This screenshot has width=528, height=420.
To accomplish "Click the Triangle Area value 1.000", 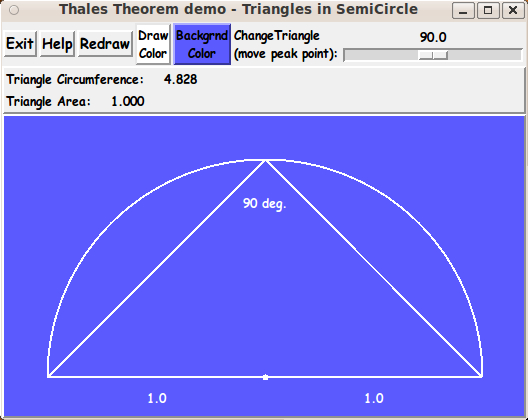I will [128, 101].
